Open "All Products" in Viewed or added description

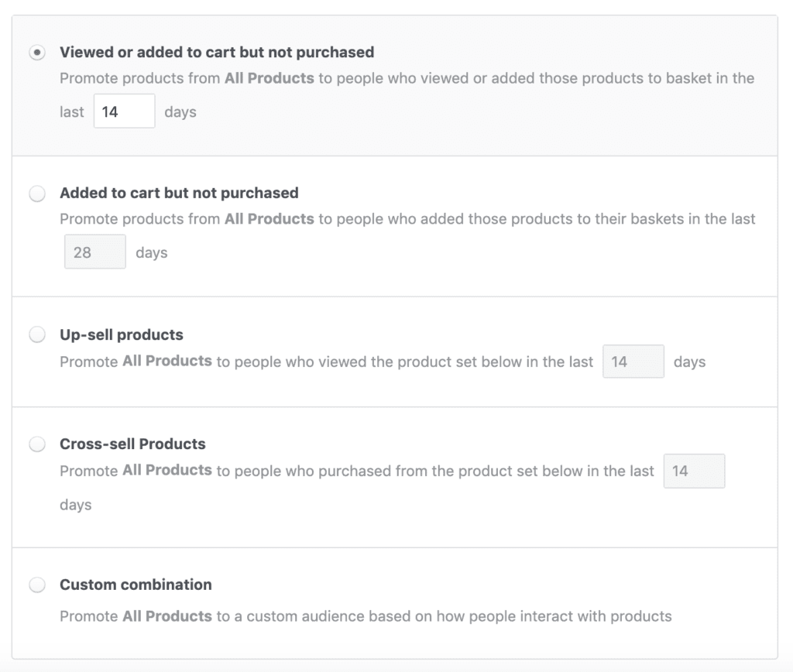point(269,77)
